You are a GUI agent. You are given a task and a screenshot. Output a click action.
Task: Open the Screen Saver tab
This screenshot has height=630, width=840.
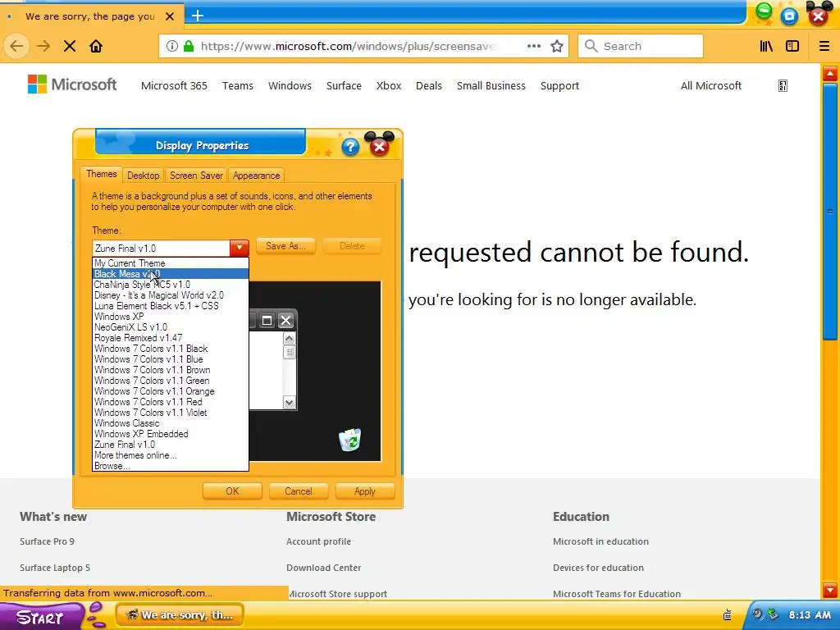[x=196, y=176]
